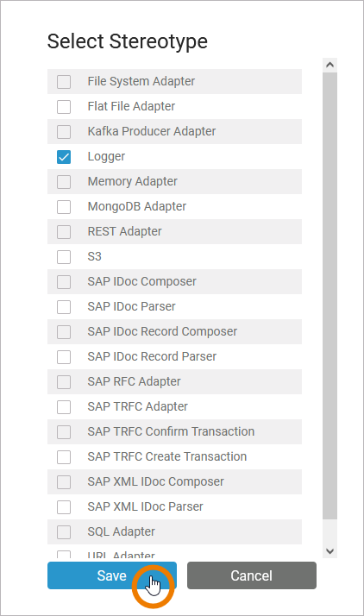
Task: Click the 'Flat File Adapter' label
Action: pos(132,106)
